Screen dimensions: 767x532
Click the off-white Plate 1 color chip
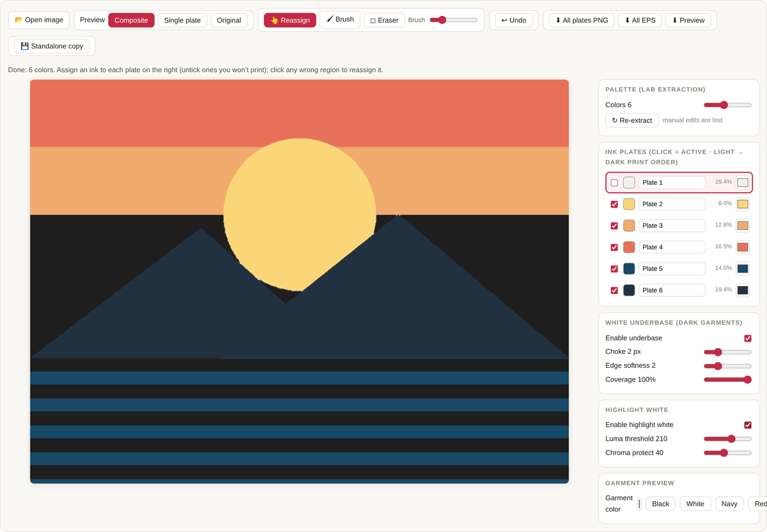tap(629, 183)
